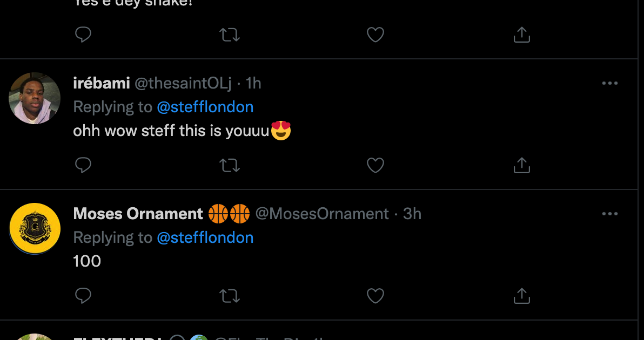Reply to irébami's tweet
644x340 pixels.
[83, 165]
